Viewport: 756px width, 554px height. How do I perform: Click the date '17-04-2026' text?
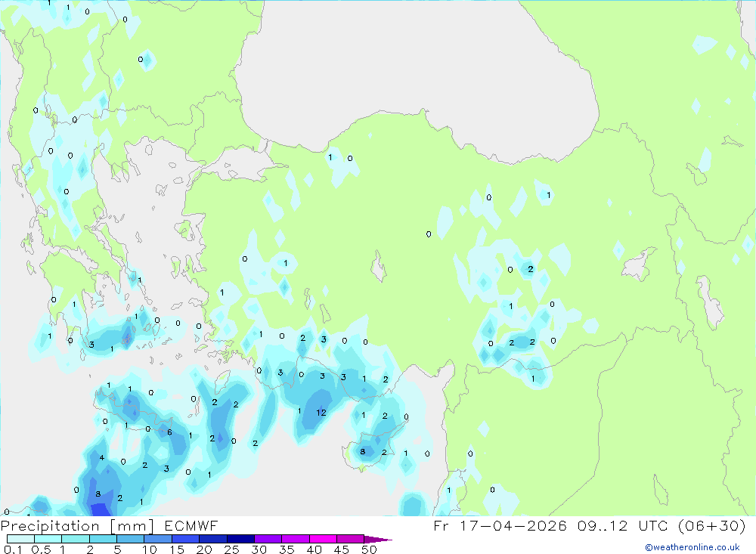pyautogui.click(x=513, y=525)
